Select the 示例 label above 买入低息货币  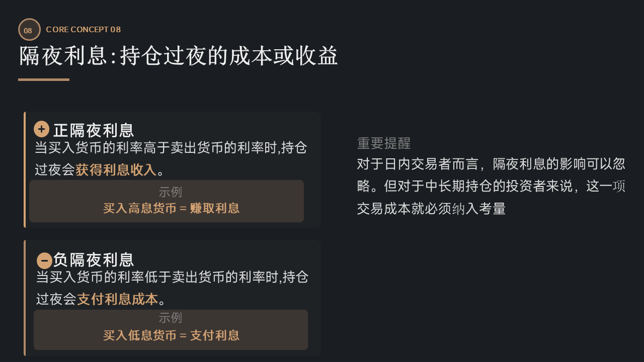[x=170, y=318]
